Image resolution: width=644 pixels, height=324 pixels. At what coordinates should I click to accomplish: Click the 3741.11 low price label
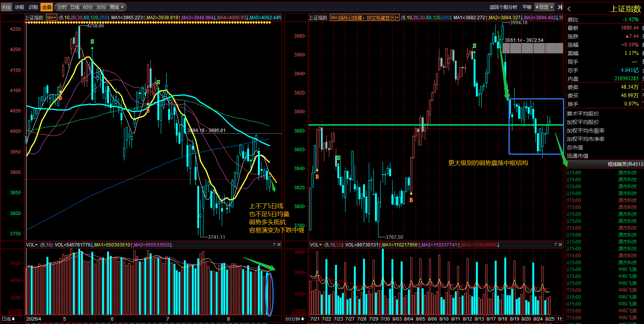pyautogui.click(x=216, y=237)
